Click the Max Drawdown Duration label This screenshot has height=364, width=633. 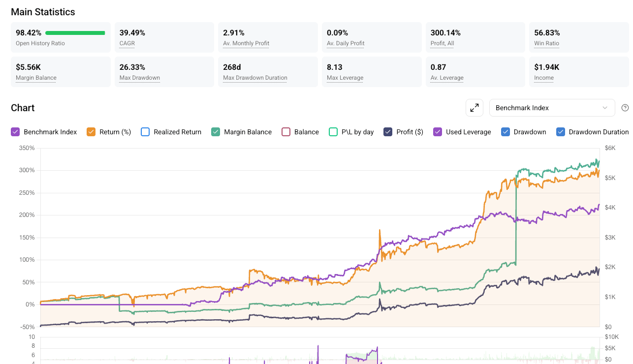point(255,78)
